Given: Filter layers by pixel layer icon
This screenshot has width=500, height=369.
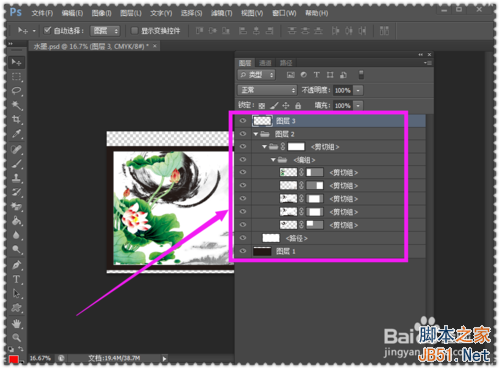Looking at the screenshot, I should [x=291, y=75].
